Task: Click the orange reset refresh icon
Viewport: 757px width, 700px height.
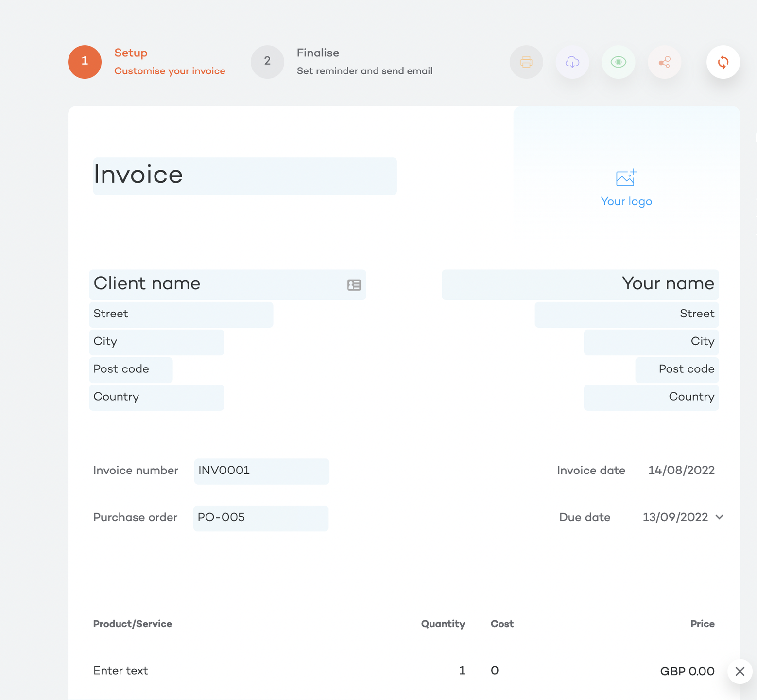Action: (723, 62)
